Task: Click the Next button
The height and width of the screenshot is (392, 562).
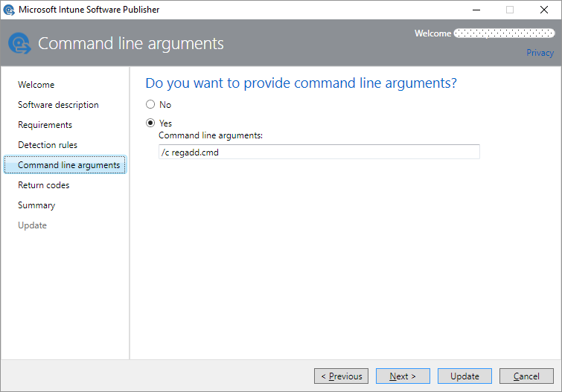Action: pyautogui.click(x=403, y=376)
